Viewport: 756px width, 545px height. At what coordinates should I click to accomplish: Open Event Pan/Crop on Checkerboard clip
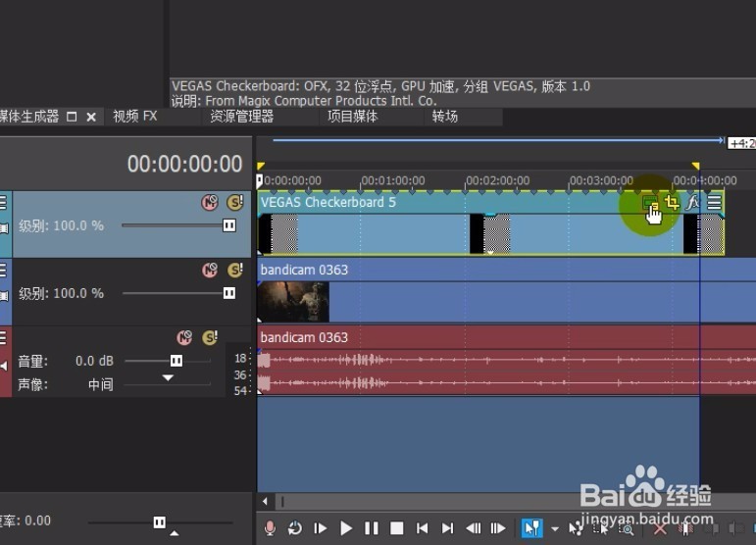point(672,202)
